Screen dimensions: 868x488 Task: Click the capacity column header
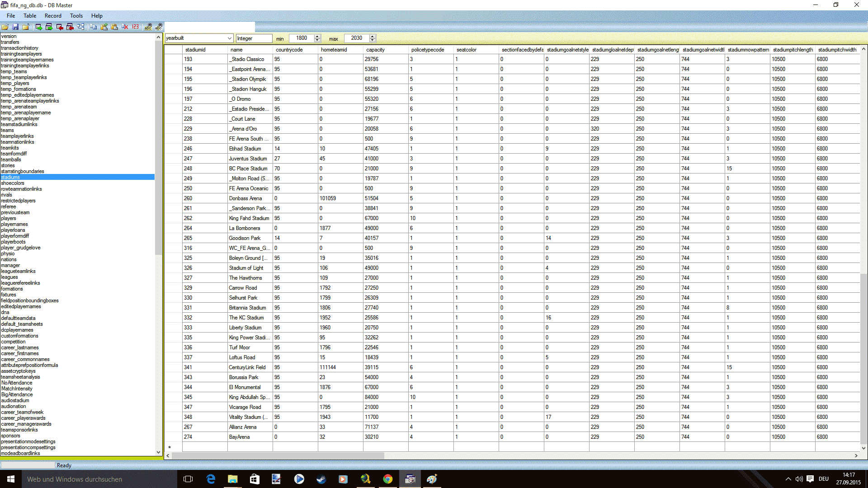[386, 50]
